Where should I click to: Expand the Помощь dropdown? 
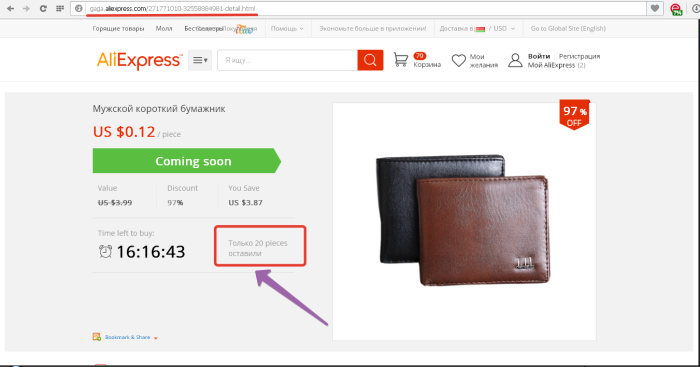287,29
